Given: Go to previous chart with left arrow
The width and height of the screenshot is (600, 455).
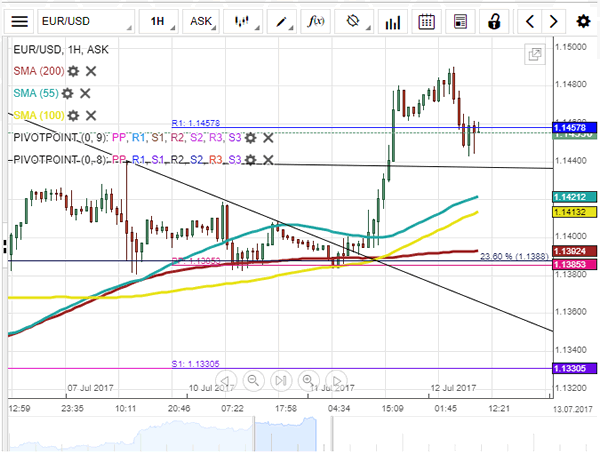Looking at the screenshot, I should [530, 21].
